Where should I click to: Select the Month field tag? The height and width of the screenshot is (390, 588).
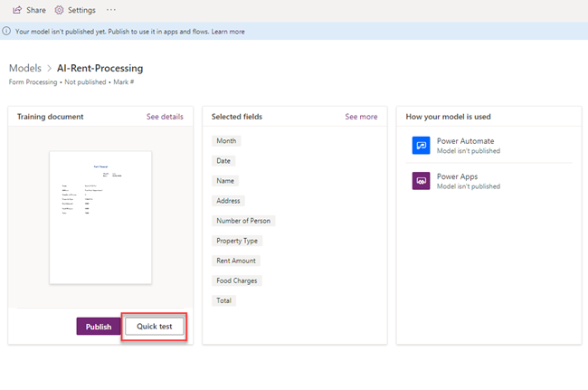[x=226, y=141]
